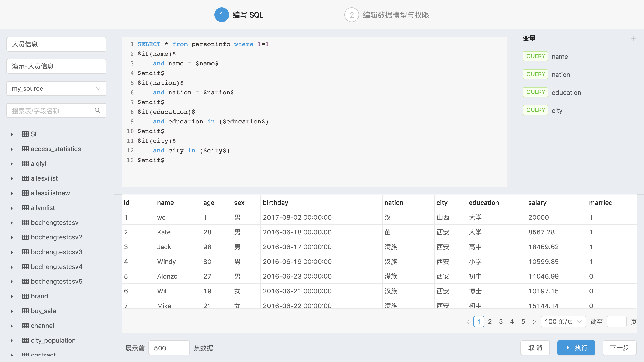Screen dimensions: 644x362
Task: Expand the city_population table node
Action: coord(12,341)
